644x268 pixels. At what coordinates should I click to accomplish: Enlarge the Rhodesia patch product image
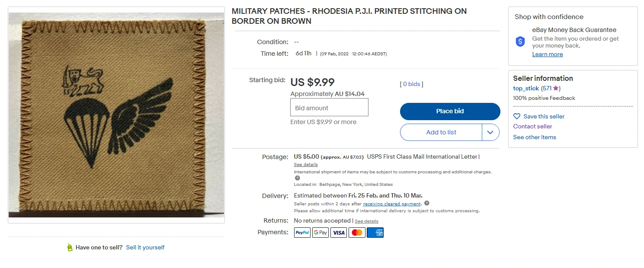116,115
